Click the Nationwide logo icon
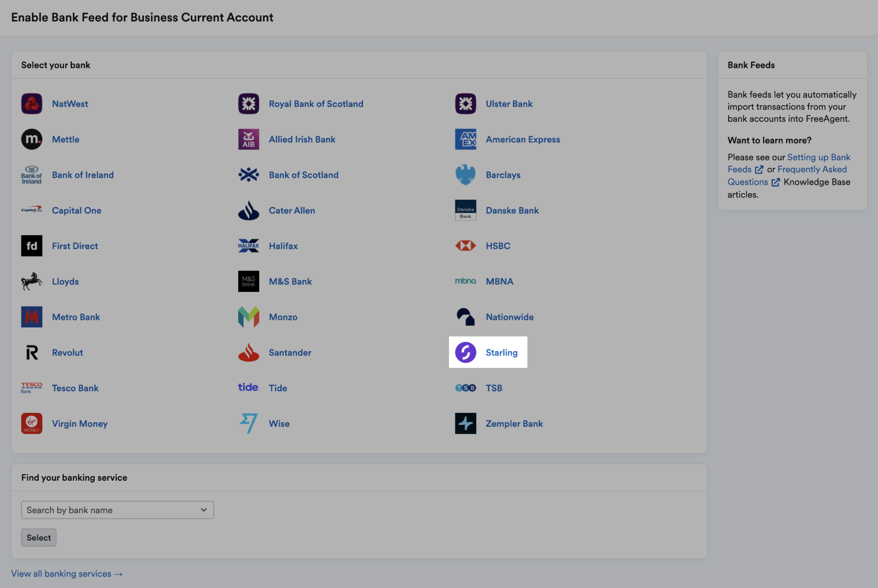The width and height of the screenshot is (878, 588). click(x=465, y=317)
